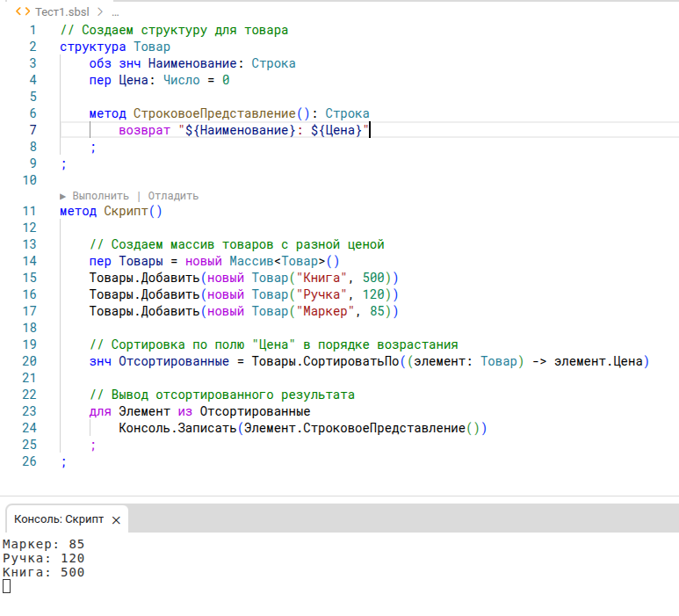Open the Консоль: Скрипт tab
The height and width of the screenshot is (616, 679).
coord(59,519)
